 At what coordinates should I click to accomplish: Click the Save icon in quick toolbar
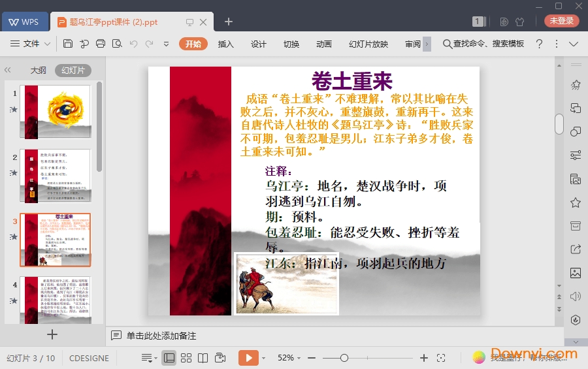pyautogui.click(x=68, y=44)
